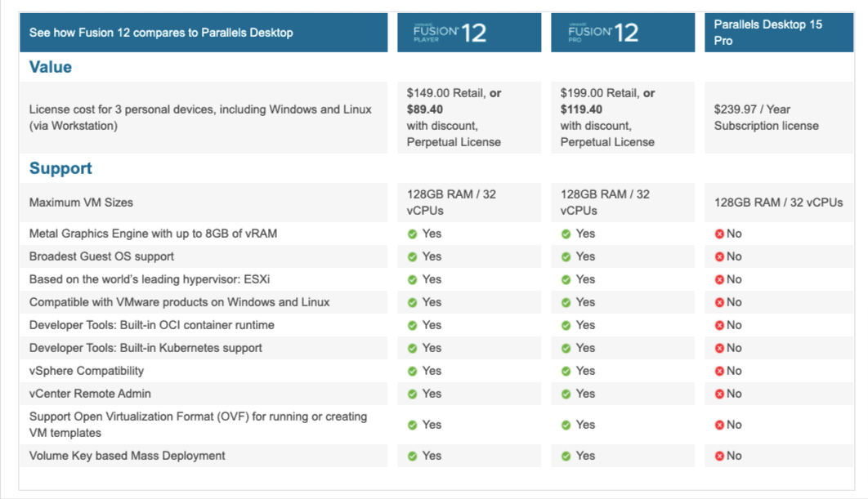Screen dimensions: 868x499
Task: Select the 'Support' section heading
Action: (x=60, y=168)
